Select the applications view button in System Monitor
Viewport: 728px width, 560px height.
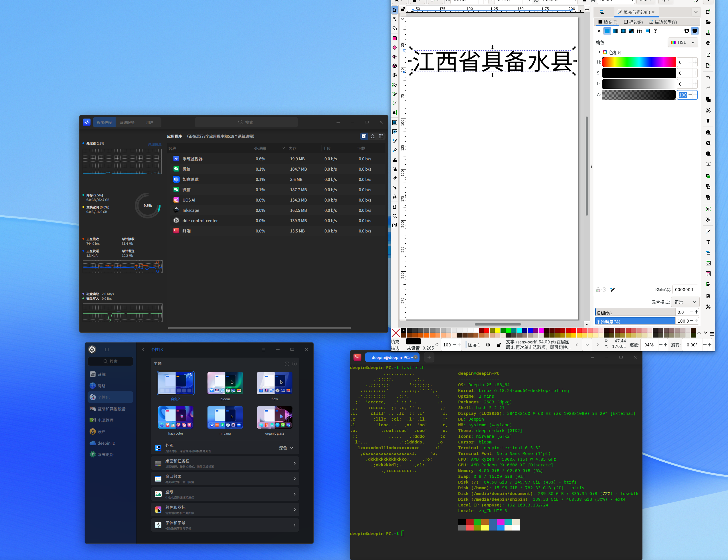[x=364, y=136]
